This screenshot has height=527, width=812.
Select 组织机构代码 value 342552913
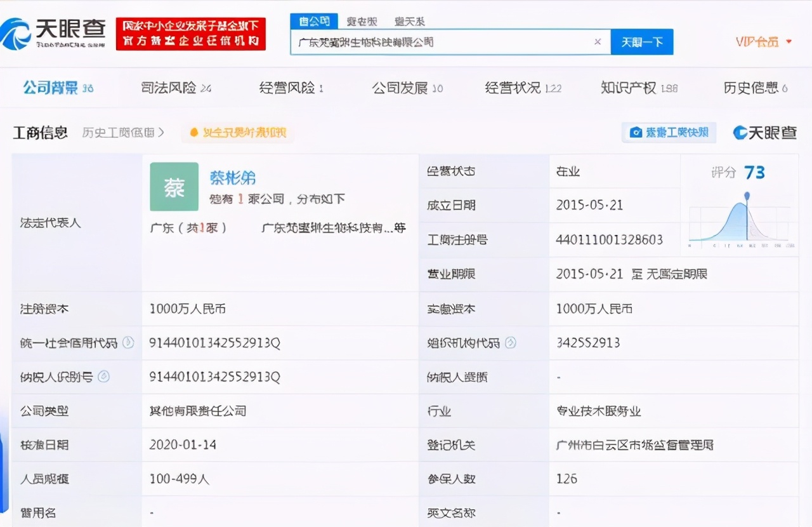[x=588, y=343]
